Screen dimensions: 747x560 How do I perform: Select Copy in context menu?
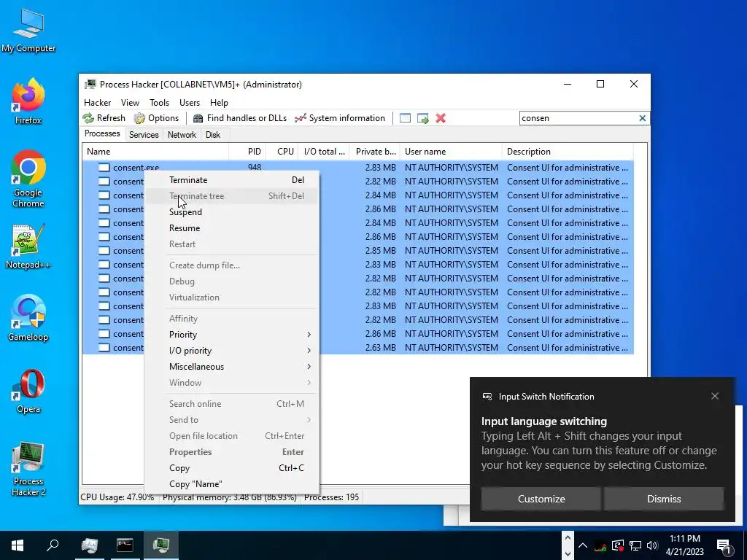[232, 468]
